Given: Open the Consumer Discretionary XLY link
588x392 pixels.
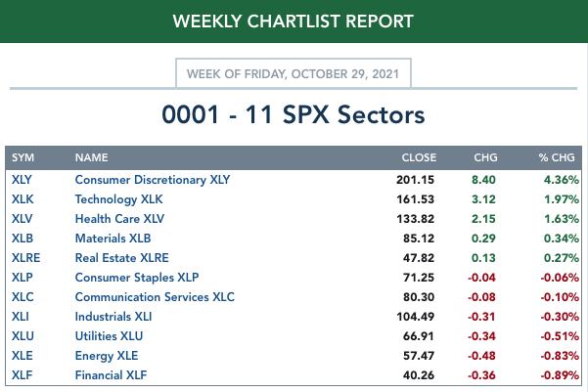Looking at the screenshot, I should coord(153,180).
